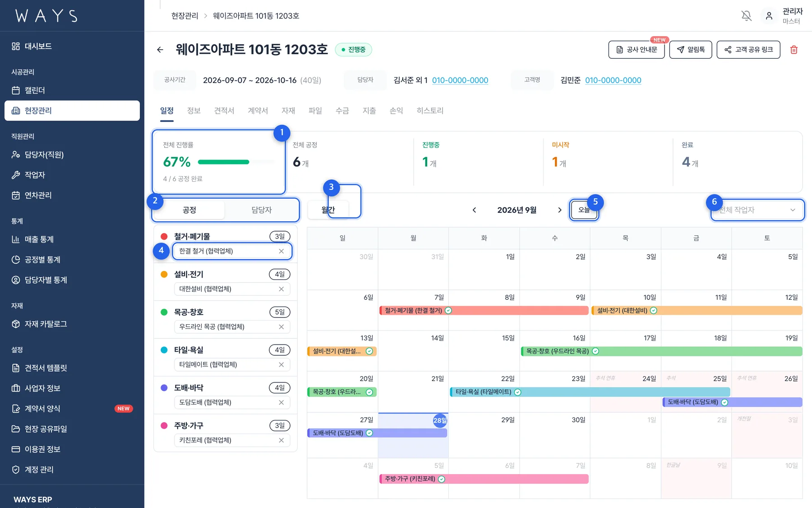812x508 pixels.
Task: Click the 오늘 button
Action: [x=584, y=210]
